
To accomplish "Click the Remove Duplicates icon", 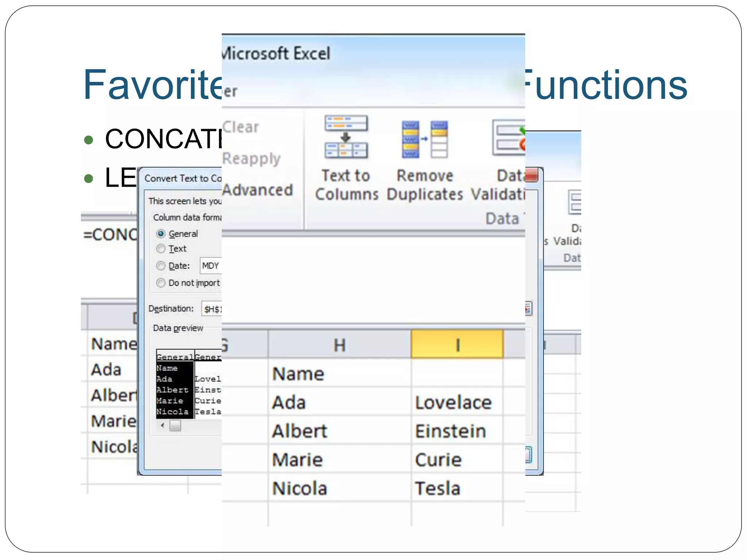I will 425,139.
